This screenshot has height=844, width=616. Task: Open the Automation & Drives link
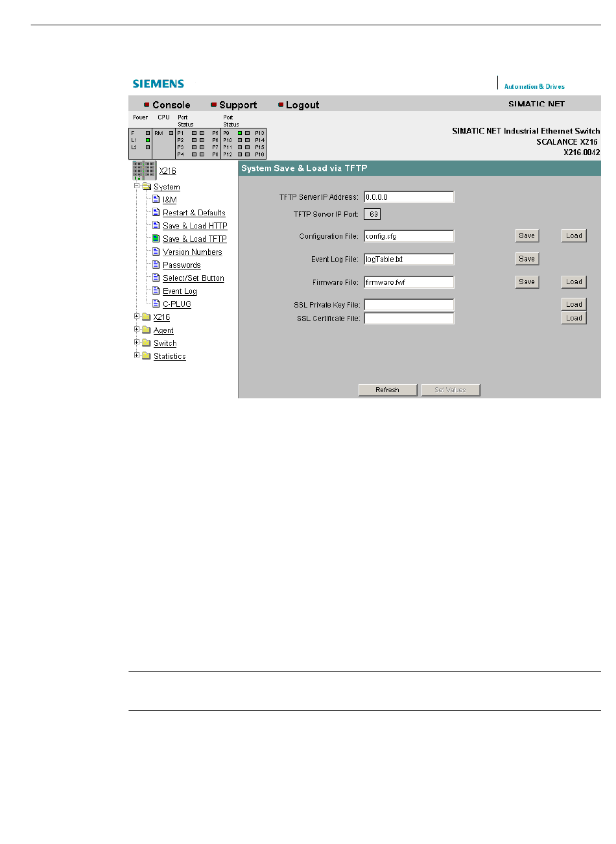[x=534, y=86]
